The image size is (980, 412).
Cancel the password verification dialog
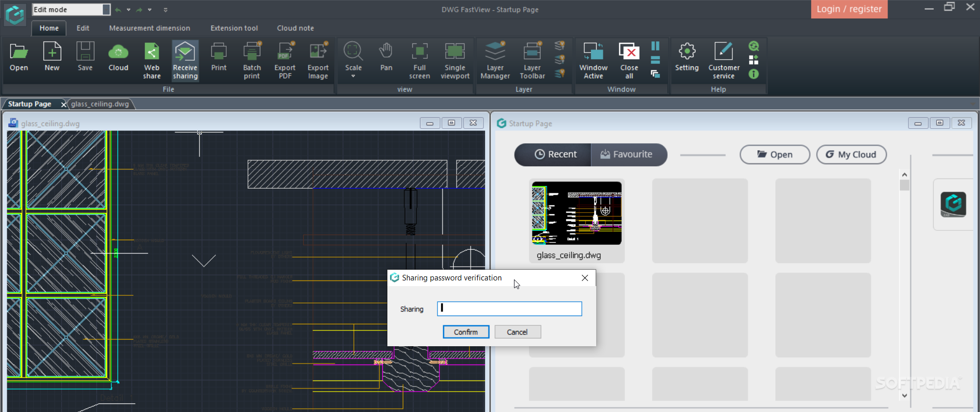[x=518, y=332]
